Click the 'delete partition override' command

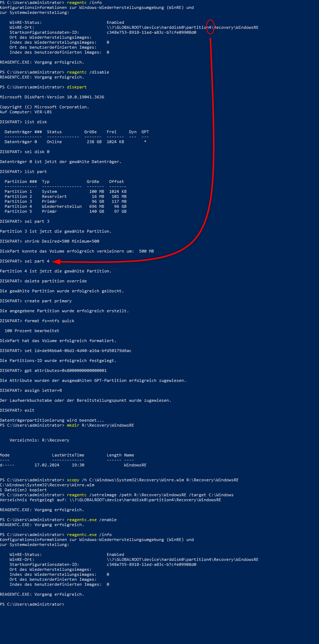[55, 281]
